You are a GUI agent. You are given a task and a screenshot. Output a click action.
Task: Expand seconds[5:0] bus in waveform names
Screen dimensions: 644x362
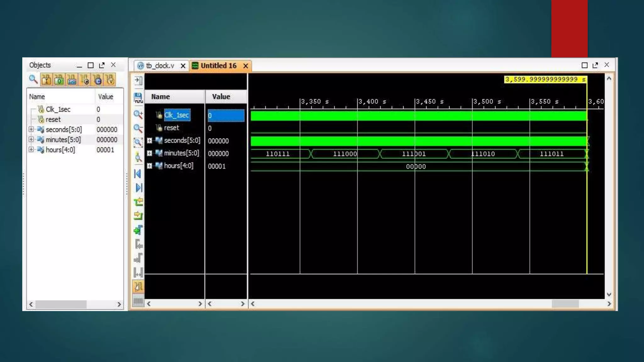(150, 140)
